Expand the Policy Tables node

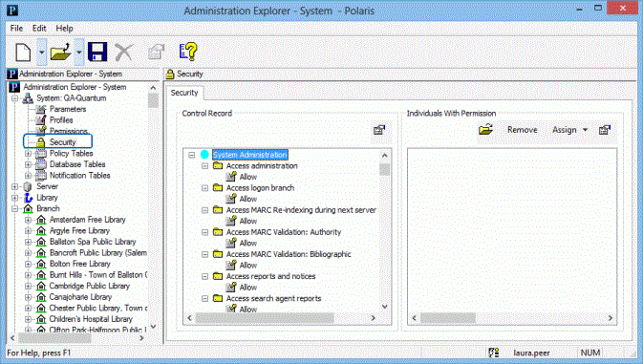(x=28, y=154)
